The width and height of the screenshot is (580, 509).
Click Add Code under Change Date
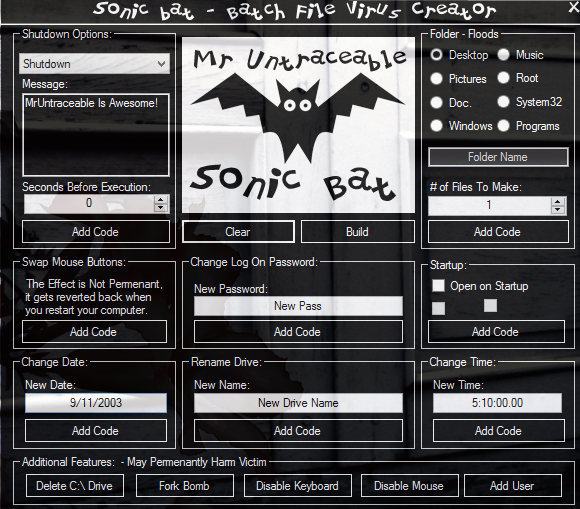pos(96,431)
